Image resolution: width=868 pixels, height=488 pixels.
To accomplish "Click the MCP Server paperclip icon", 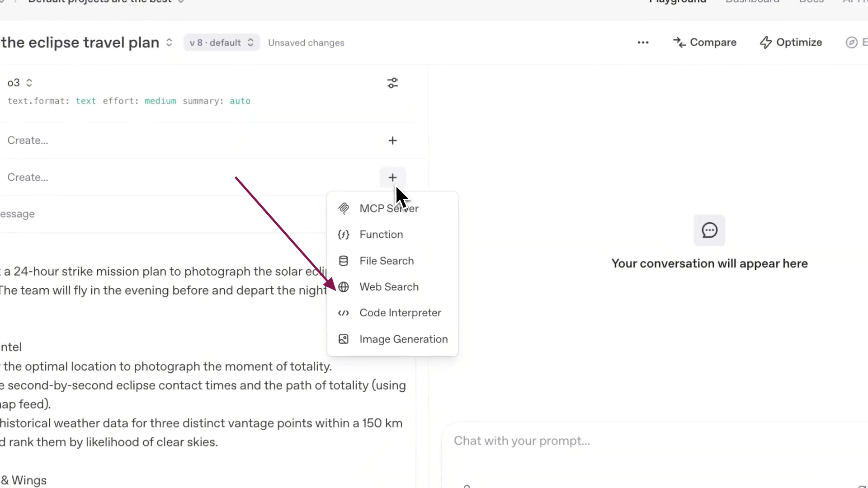I will pyautogui.click(x=344, y=208).
